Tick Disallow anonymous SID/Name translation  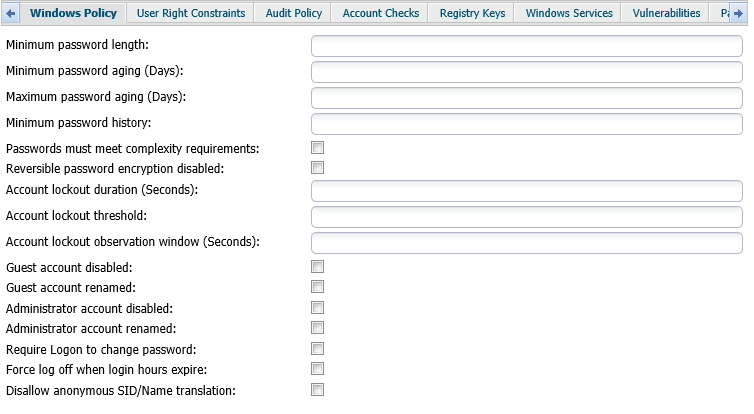pyautogui.click(x=318, y=390)
